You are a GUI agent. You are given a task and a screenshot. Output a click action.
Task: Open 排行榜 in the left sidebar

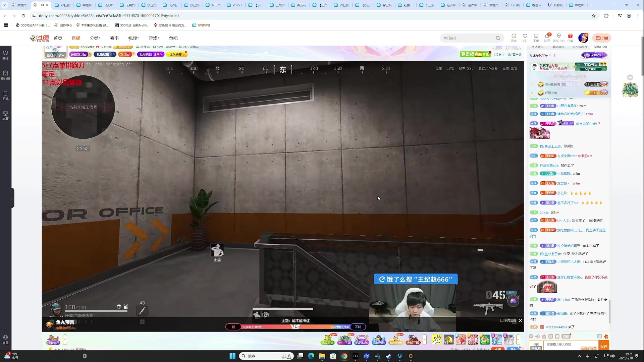5,75
